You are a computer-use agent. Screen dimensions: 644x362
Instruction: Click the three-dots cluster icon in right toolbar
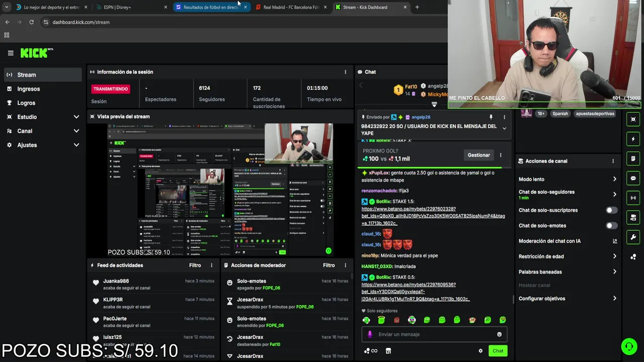[x=633, y=257]
